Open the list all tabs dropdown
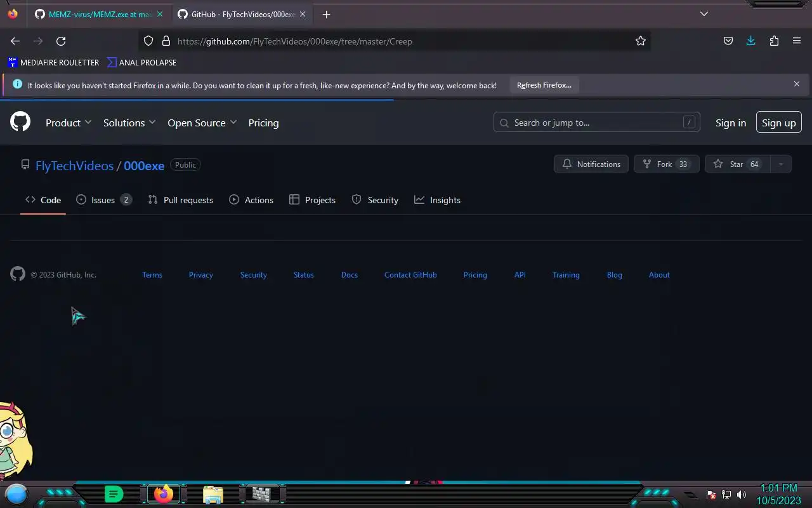 (x=704, y=14)
